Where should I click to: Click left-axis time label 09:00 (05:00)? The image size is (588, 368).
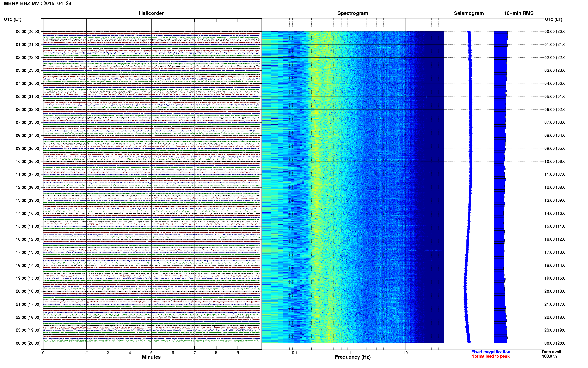tap(28, 148)
